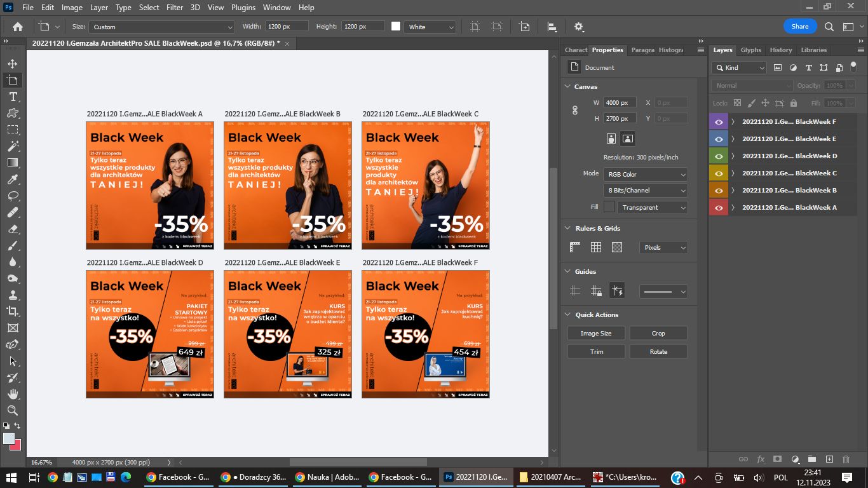Open the Filter menu
This screenshot has width=868, height=488.
(175, 8)
